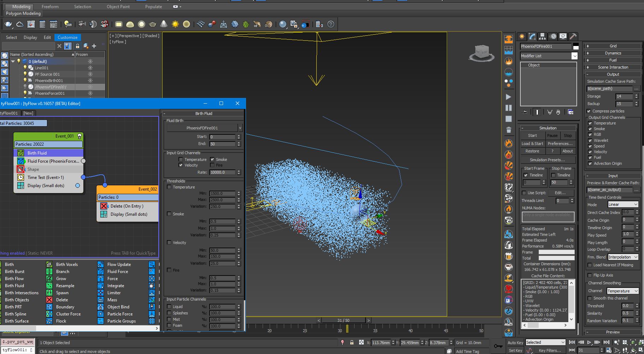This screenshot has width=644, height=354.
Task: Click the Phoenix play simulation icon
Action: 508,97
